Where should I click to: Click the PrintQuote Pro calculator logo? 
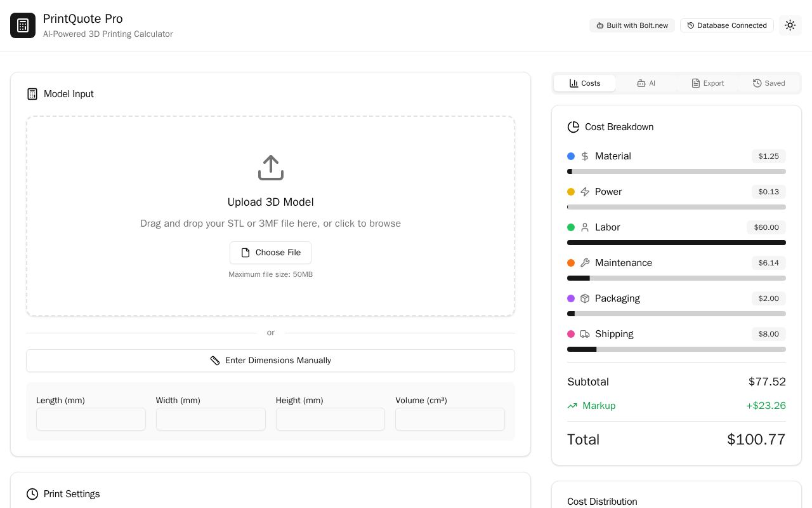point(23,25)
